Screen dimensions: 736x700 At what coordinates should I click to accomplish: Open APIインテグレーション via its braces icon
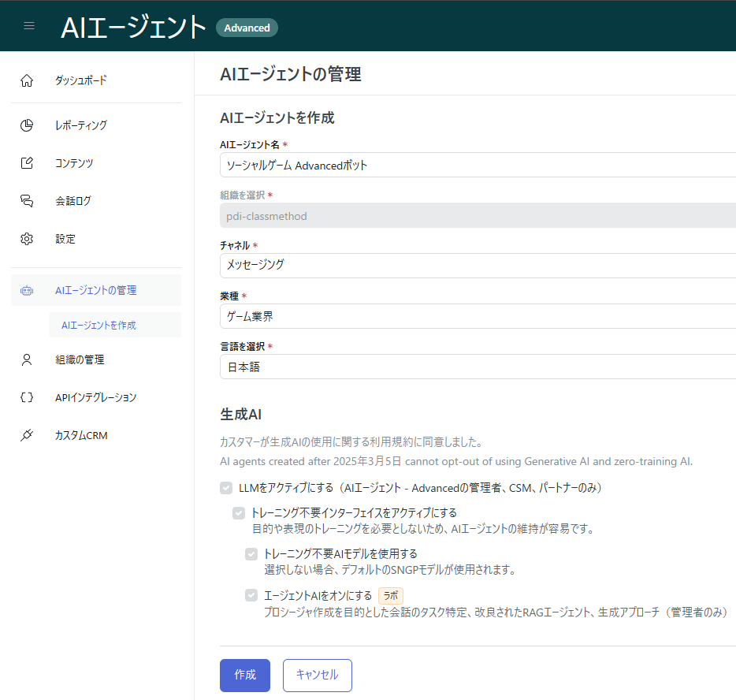pos(27,397)
